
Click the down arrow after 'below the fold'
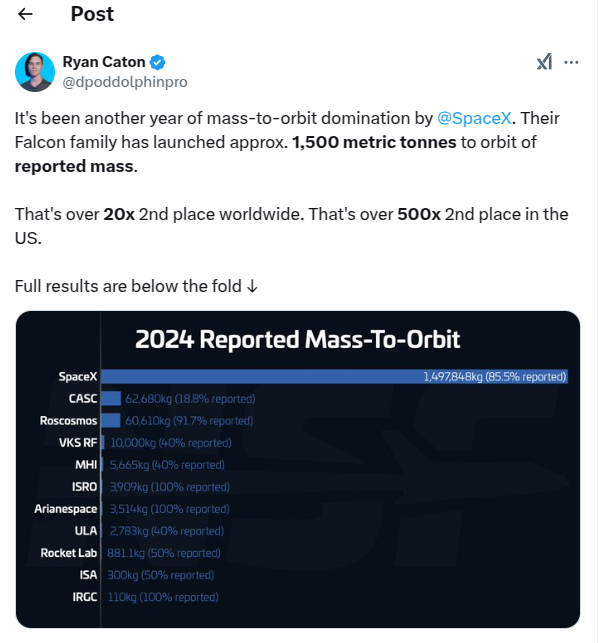[253, 287]
